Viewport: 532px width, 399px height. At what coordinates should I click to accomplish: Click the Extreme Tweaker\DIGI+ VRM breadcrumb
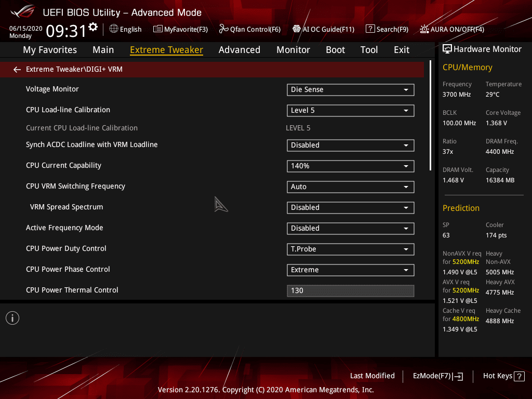click(x=74, y=69)
